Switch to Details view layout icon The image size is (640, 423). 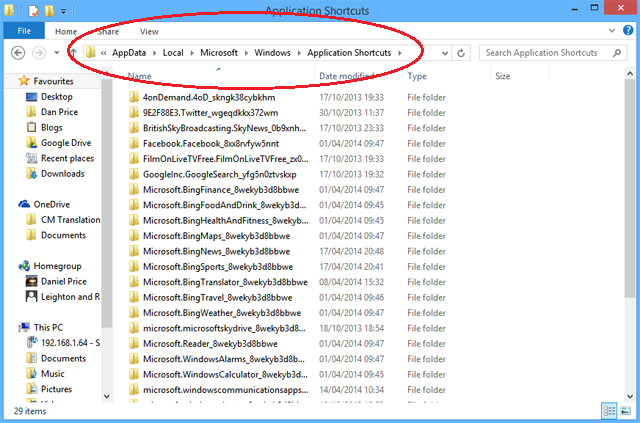(609, 411)
